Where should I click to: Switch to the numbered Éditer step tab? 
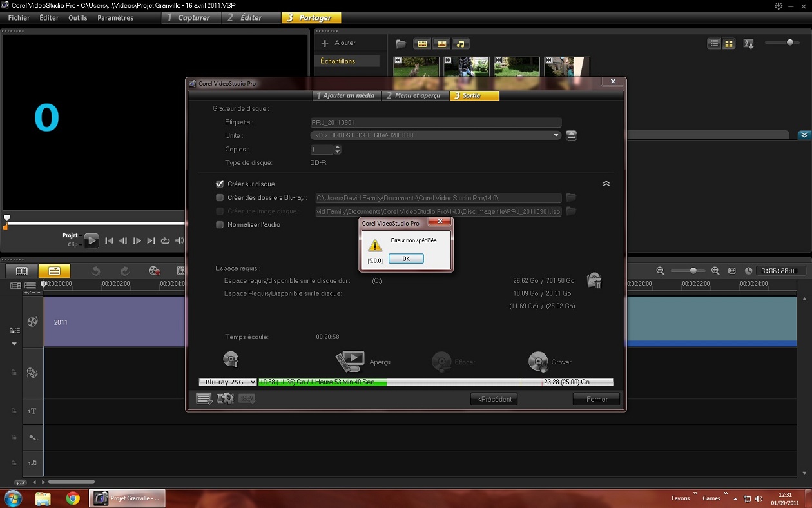[251, 18]
